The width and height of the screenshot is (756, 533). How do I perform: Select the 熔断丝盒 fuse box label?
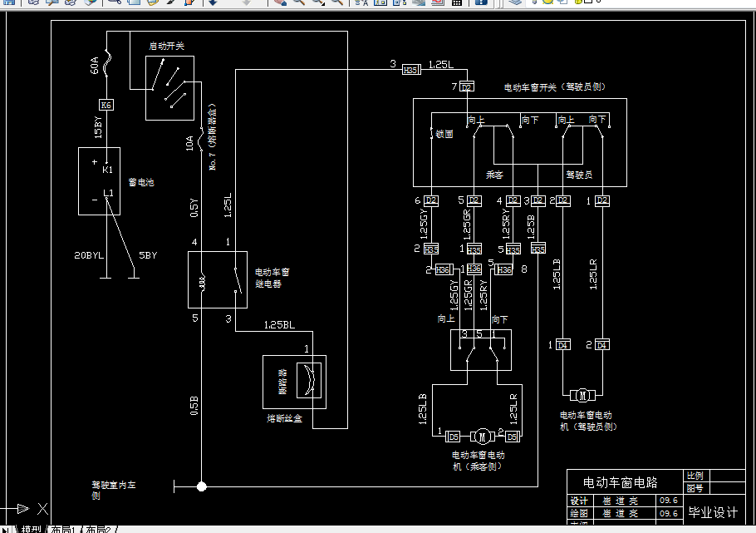click(x=284, y=418)
